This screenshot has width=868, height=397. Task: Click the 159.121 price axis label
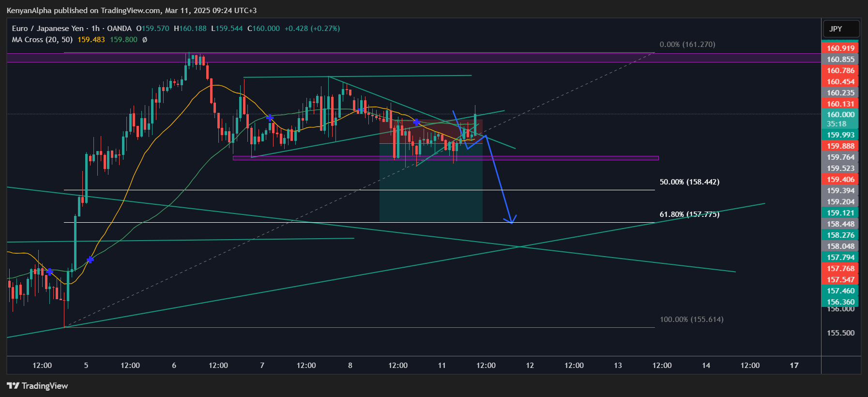[840, 213]
